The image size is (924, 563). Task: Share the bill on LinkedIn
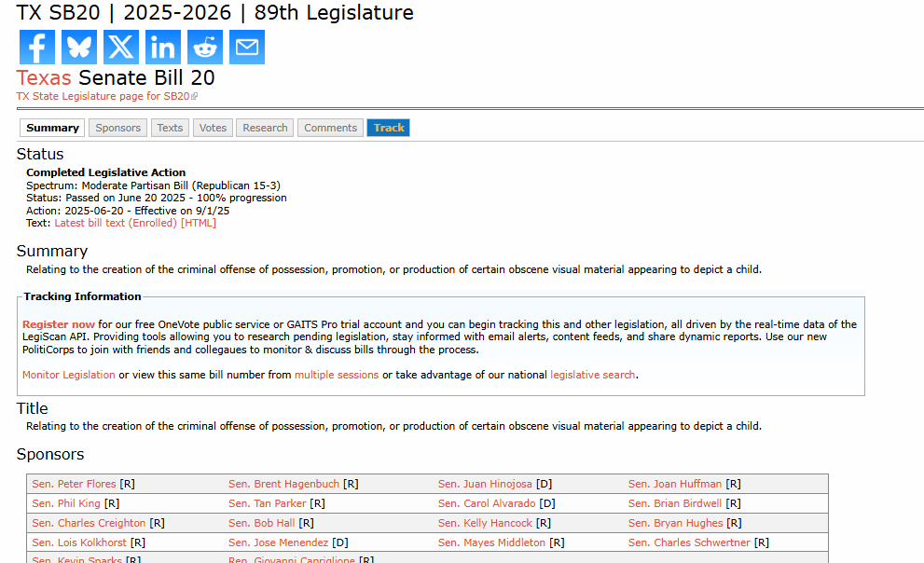[x=162, y=48]
